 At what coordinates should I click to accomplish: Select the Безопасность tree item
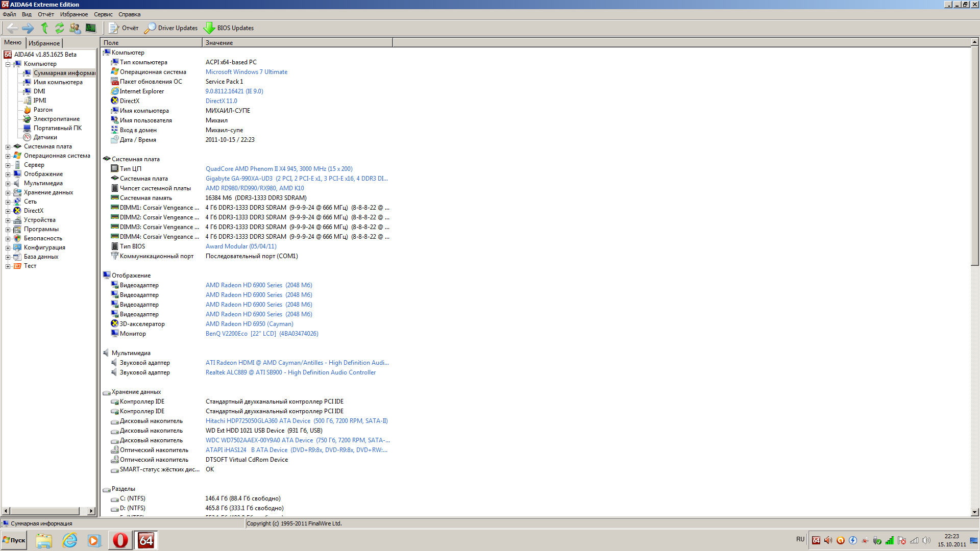click(43, 238)
